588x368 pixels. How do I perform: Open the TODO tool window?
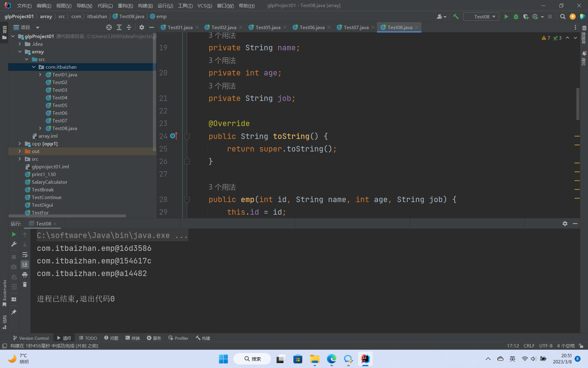coord(88,338)
